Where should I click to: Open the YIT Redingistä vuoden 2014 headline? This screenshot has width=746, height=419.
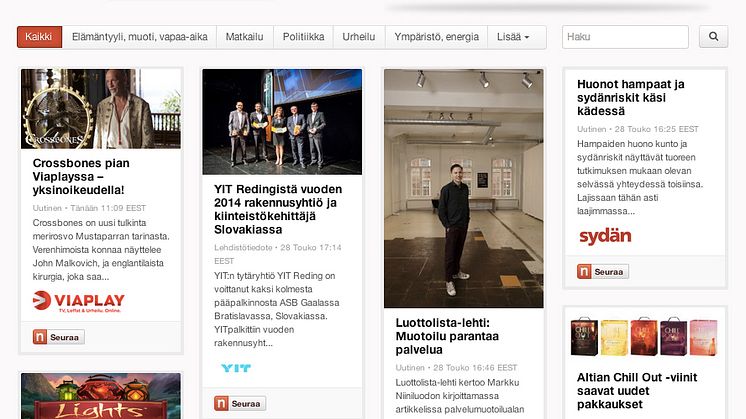tap(278, 209)
